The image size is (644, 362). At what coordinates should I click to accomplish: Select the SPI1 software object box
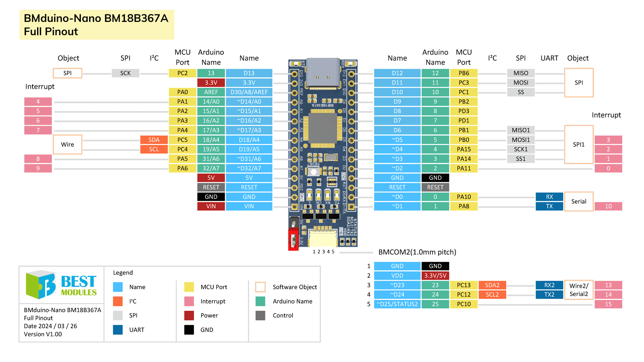pos(578,144)
